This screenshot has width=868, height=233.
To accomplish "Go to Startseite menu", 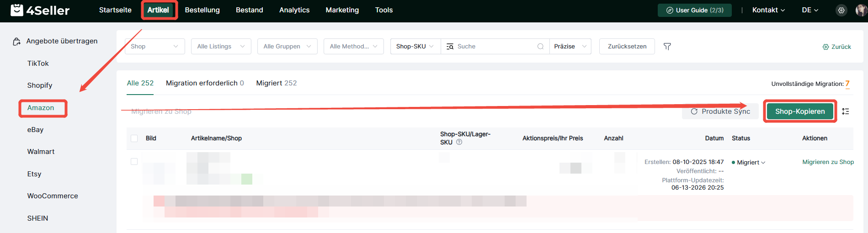I will point(115,10).
